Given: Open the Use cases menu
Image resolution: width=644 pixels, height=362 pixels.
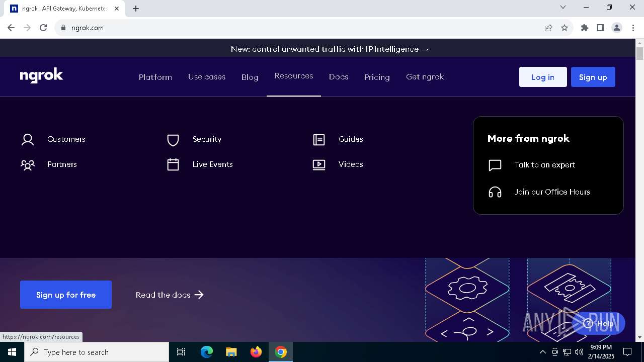Looking at the screenshot, I should pos(207,77).
